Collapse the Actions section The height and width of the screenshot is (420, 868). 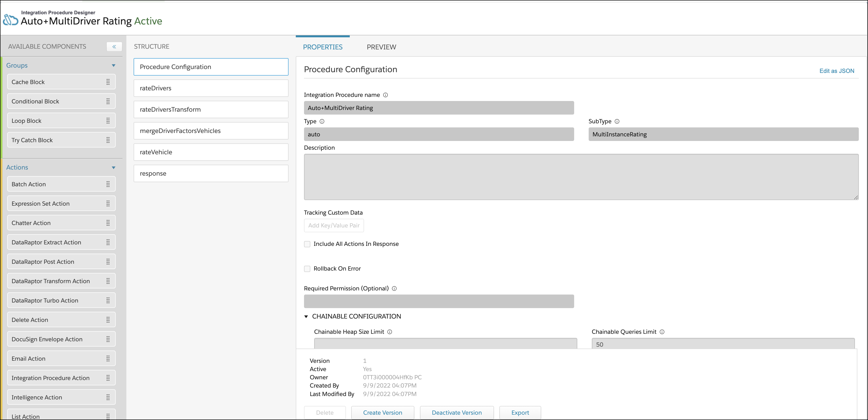(x=114, y=168)
